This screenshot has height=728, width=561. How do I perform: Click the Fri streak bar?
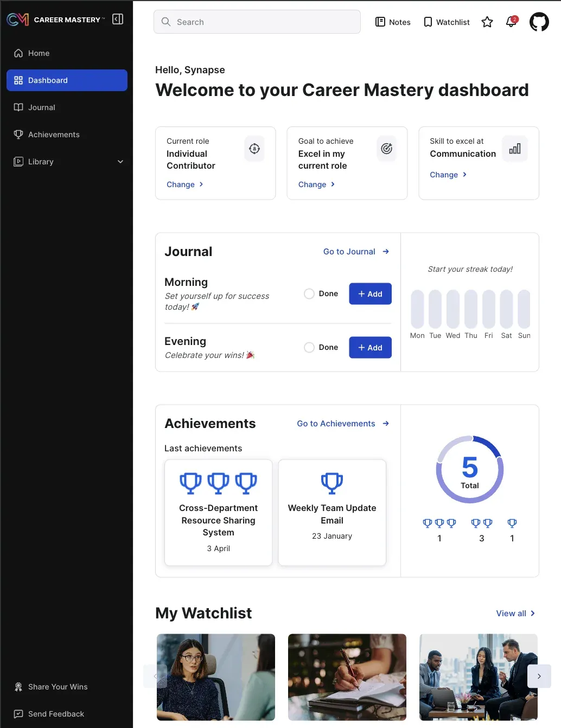coord(489,309)
